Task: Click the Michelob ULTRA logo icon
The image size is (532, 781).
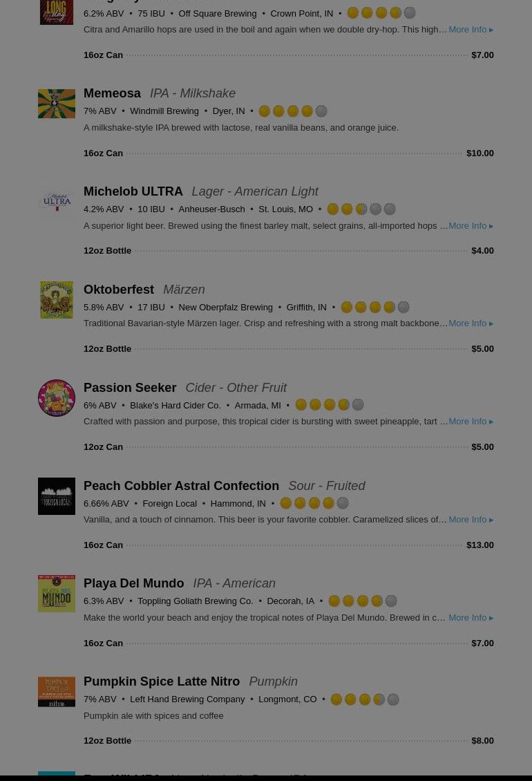Action: (x=57, y=201)
